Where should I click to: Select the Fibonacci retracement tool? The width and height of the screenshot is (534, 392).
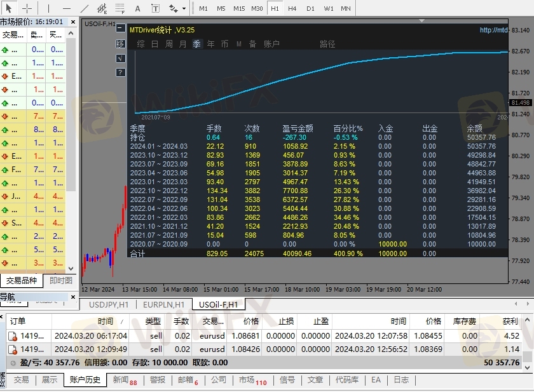[120, 8]
